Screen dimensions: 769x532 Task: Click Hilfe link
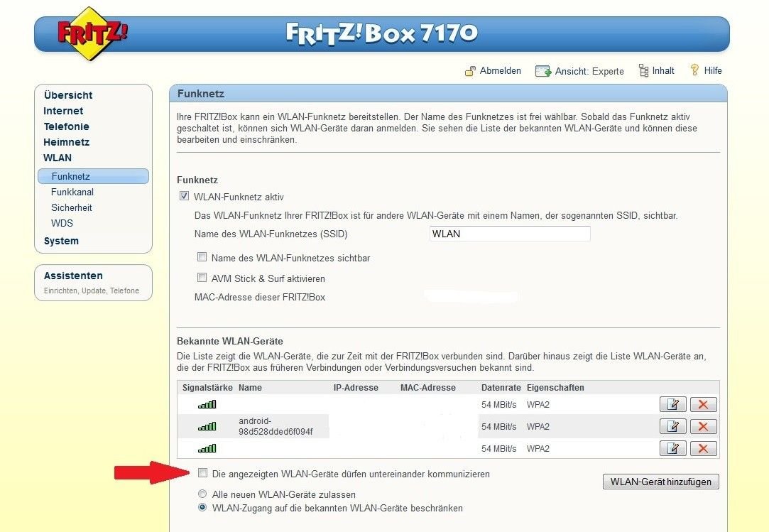pos(713,70)
